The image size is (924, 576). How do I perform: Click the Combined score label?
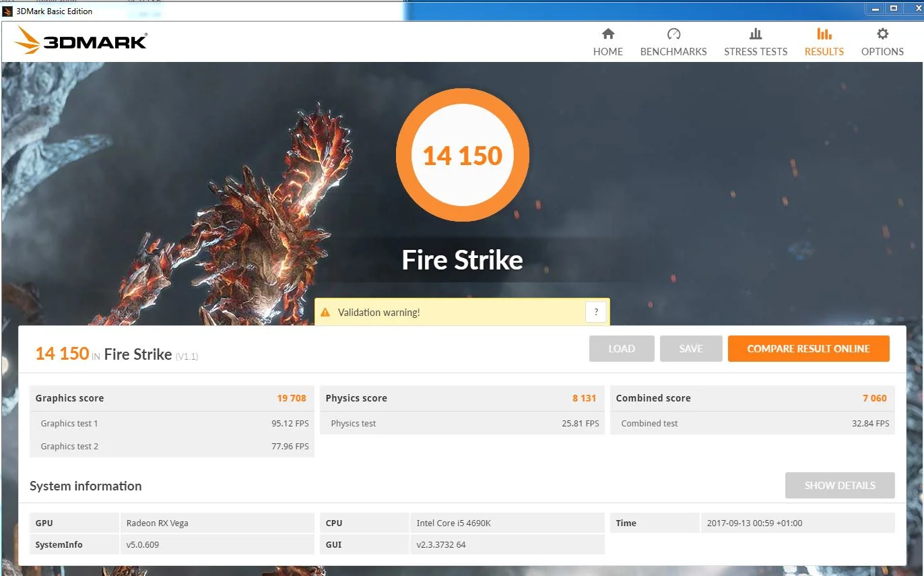click(653, 398)
